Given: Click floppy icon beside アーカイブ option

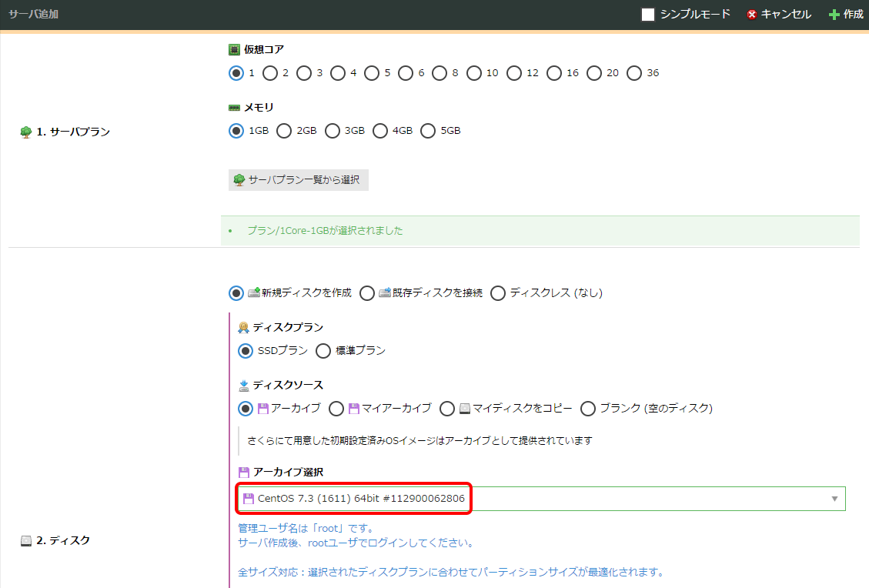Looking at the screenshot, I should point(263,409).
